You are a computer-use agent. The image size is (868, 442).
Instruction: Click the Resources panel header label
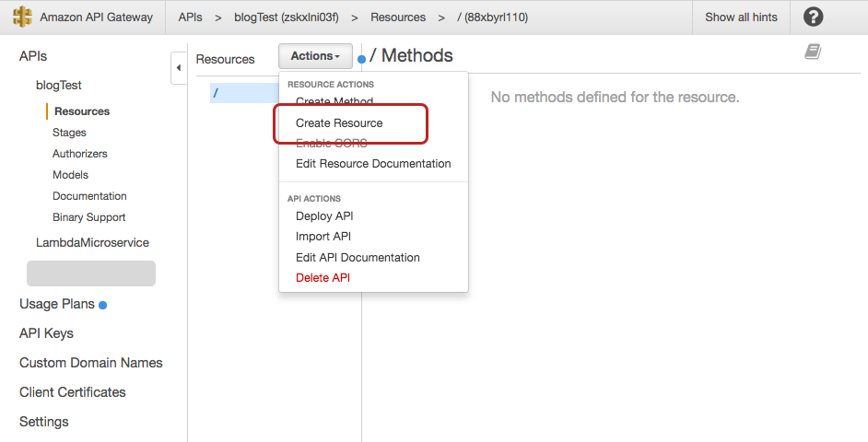(x=226, y=59)
